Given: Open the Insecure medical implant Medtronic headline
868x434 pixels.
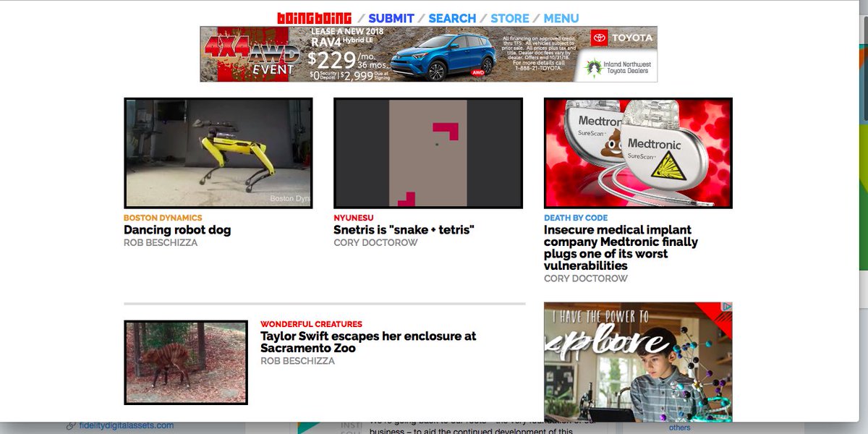Looking at the screenshot, I should pyautogui.click(x=621, y=248).
